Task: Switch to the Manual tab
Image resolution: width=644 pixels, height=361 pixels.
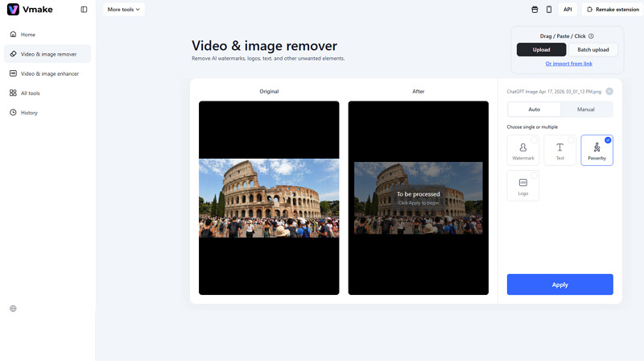Action: click(586, 110)
